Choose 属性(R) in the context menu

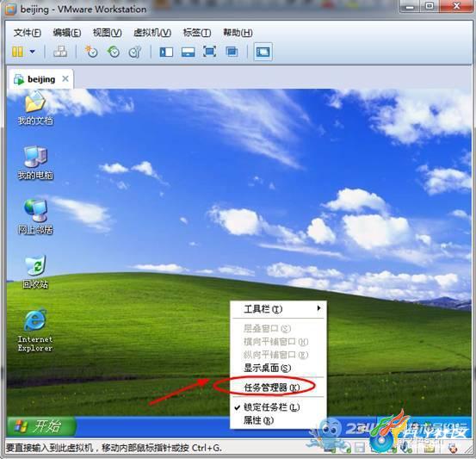[x=279, y=420]
